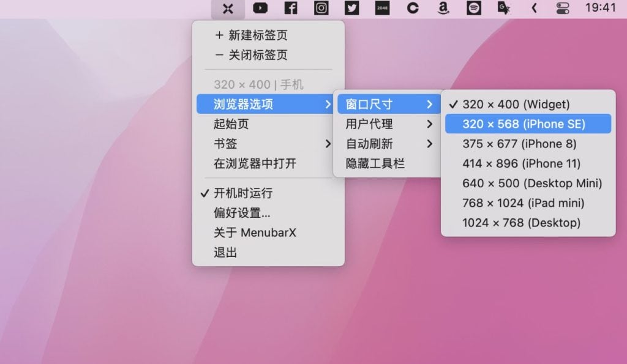
Task: Open 偏好设置... preferences
Action: [x=268, y=213]
